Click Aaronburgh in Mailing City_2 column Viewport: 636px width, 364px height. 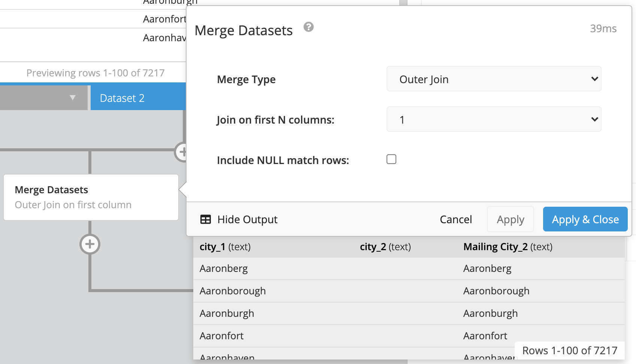pyautogui.click(x=490, y=313)
